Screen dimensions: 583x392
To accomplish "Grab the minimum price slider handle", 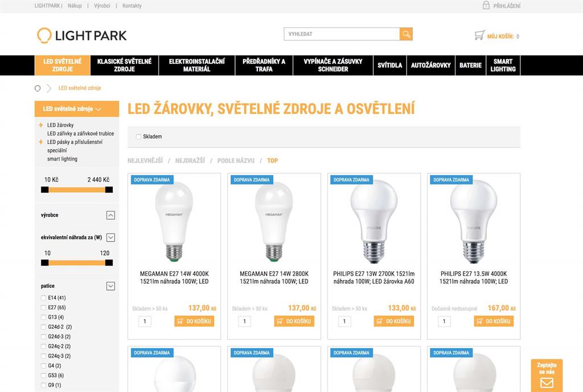I will coord(44,189).
